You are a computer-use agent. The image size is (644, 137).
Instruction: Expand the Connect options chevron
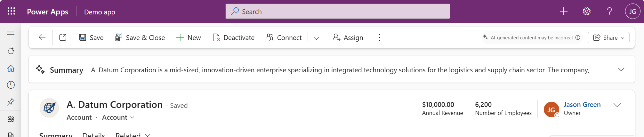coord(316,38)
